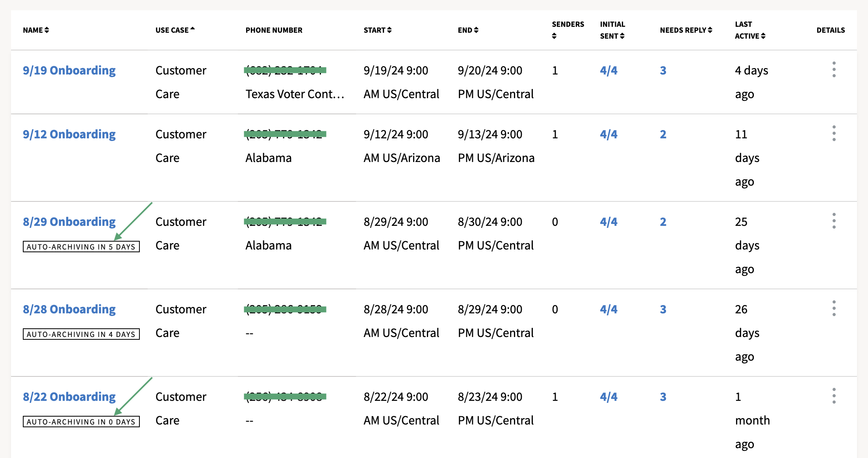Click Auto-archiving in 0 days badge
Screen dimensions: 868x458
[81, 422]
